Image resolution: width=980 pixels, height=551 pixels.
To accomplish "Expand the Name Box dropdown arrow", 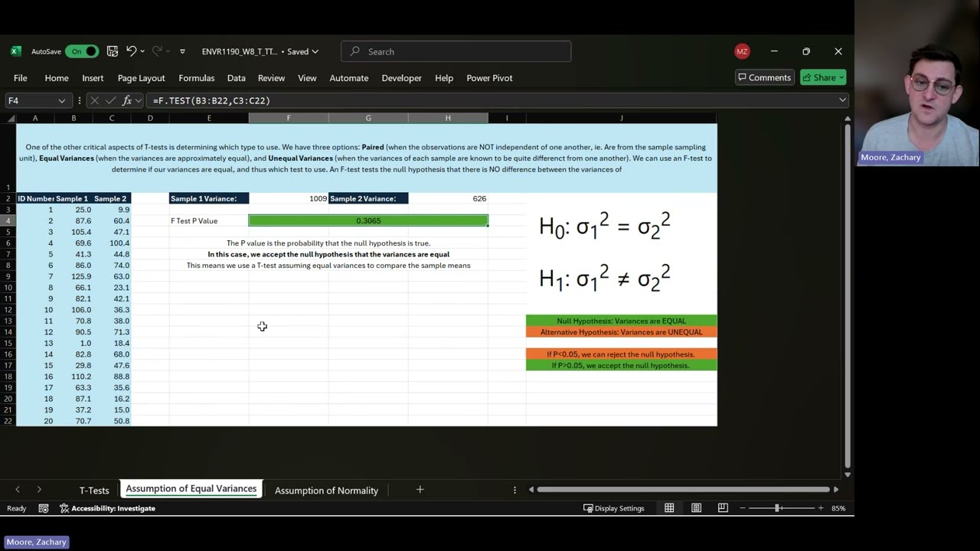I will (61, 101).
